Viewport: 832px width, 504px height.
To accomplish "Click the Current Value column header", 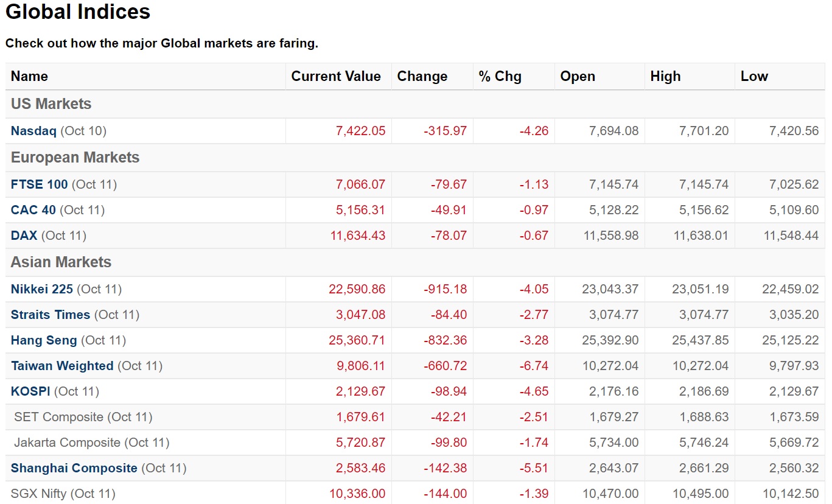I will click(335, 77).
